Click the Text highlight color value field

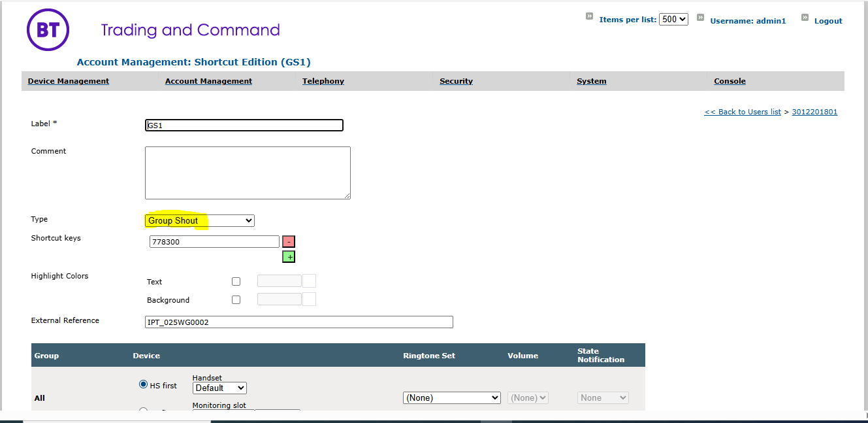pos(280,281)
